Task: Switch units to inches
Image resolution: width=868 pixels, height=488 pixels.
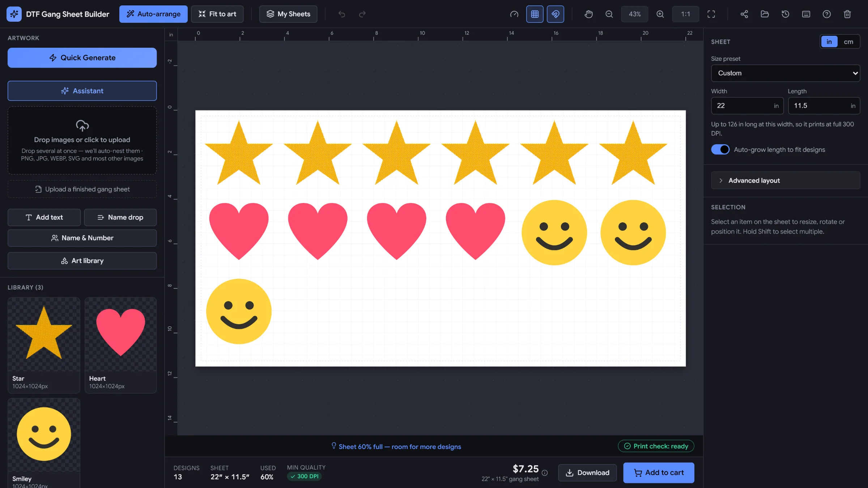Action: click(x=829, y=42)
